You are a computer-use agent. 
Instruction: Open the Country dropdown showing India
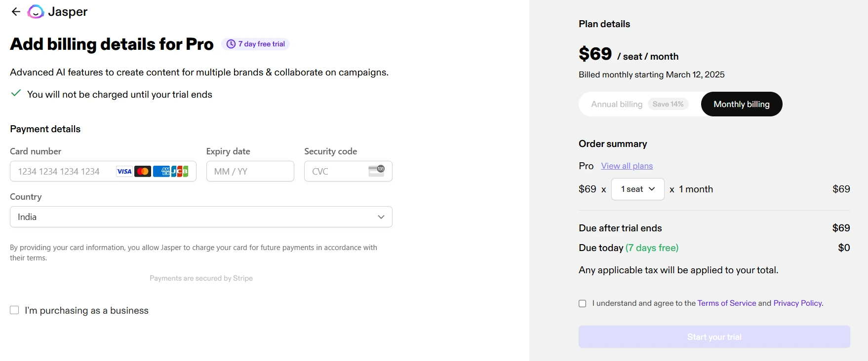pyautogui.click(x=201, y=217)
